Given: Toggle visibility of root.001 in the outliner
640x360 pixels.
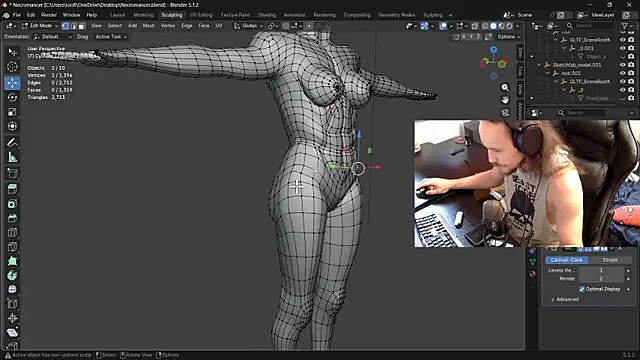Looking at the screenshot, I should [623, 73].
